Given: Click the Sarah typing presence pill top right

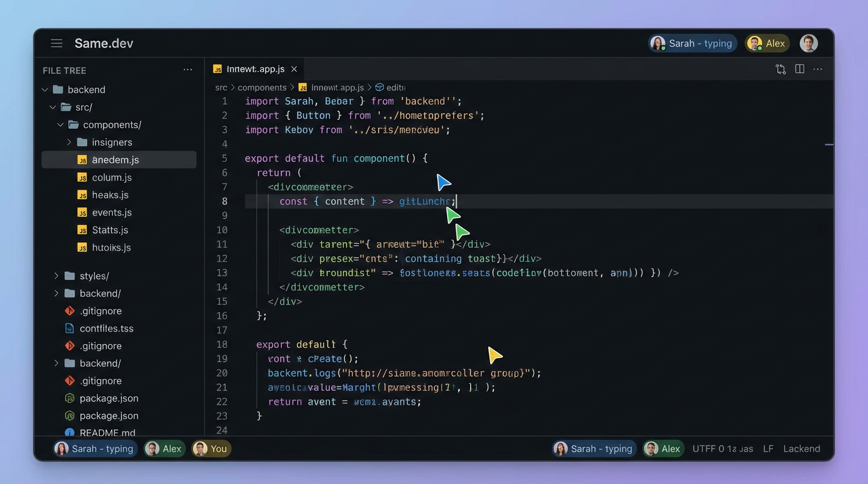Looking at the screenshot, I should pyautogui.click(x=692, y=43).
